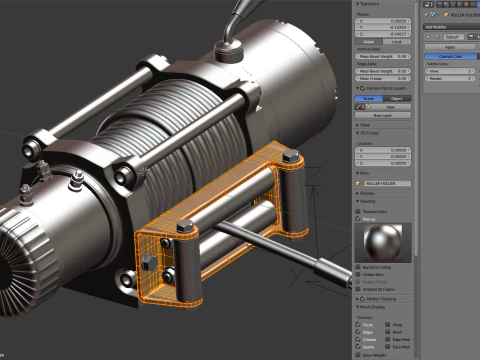
Task: Click the Median X value field
Action: [x=383, y=21]
